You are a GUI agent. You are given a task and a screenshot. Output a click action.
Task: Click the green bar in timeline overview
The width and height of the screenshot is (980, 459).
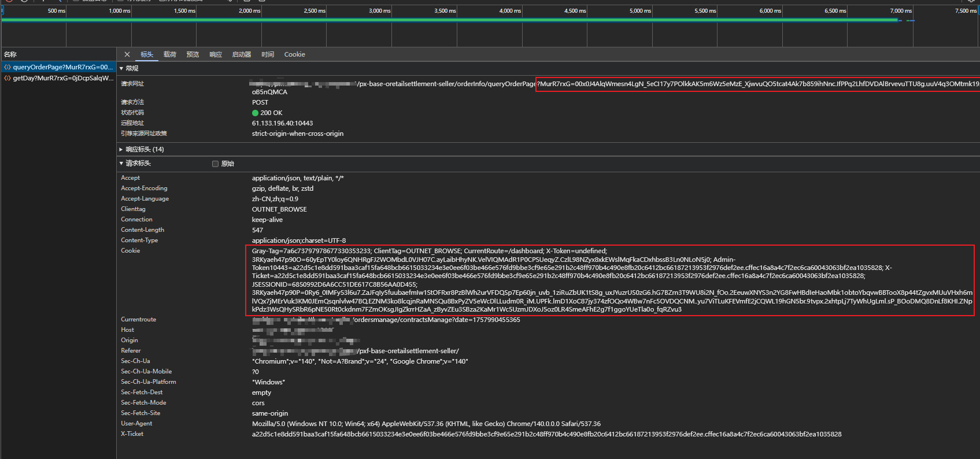[450, 20]
